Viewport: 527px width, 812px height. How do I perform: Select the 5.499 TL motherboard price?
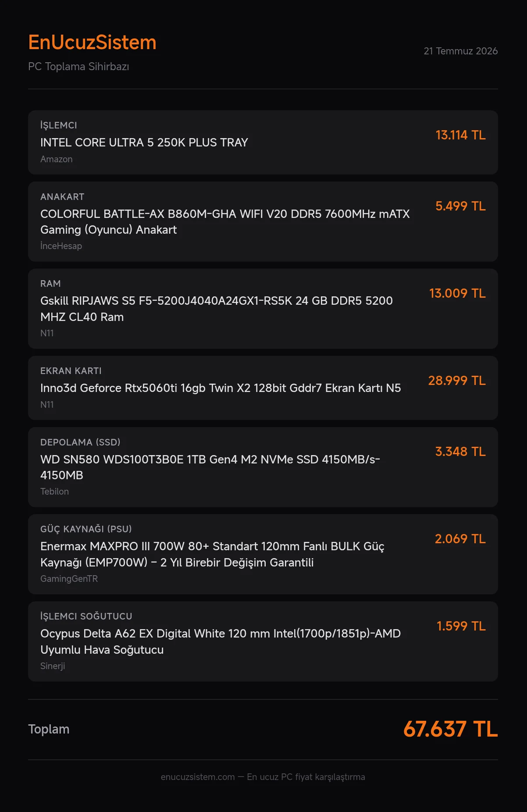460,206
